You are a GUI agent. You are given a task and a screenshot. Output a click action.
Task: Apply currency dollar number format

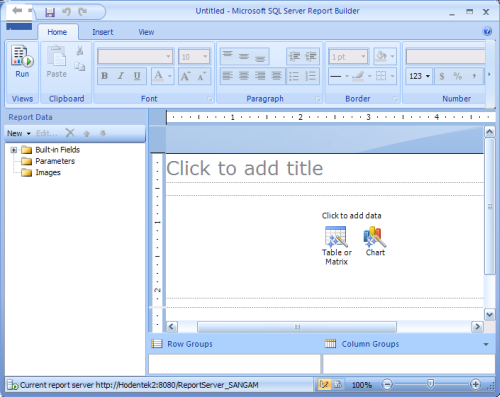(x=442, y=76)
